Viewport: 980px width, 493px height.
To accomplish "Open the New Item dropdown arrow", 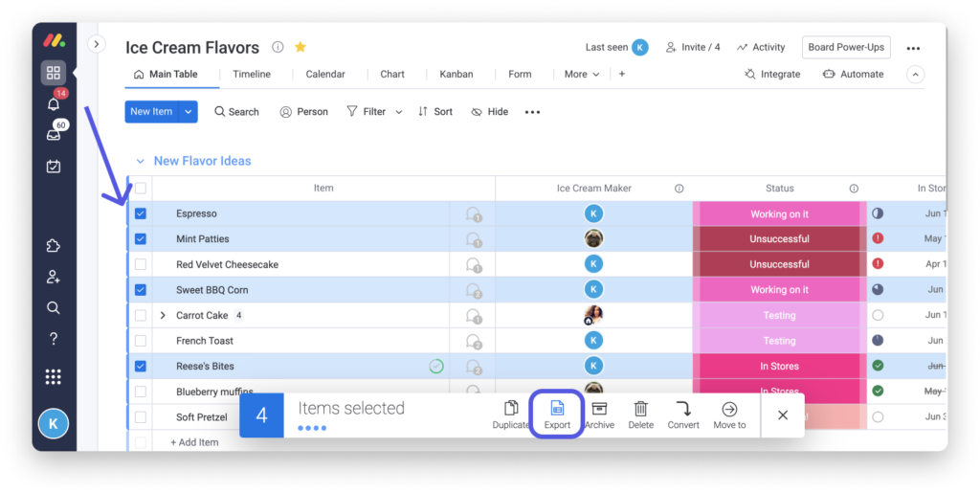I will 189,112.
